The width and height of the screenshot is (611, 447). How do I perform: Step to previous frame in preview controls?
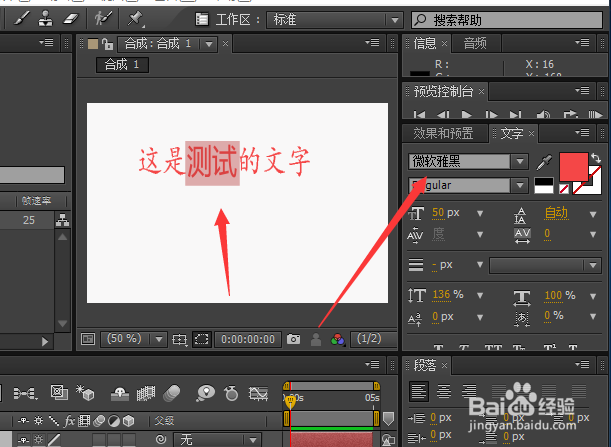pos(443,115)
